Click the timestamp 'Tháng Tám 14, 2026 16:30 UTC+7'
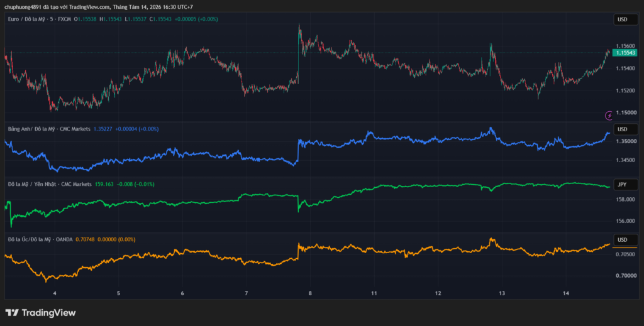The image size is (644, 326). tap(153, 7)
